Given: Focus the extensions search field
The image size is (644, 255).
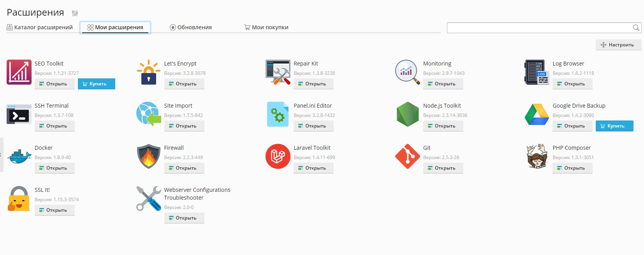Looking at the screenshot, I should [x=539, y=28].
